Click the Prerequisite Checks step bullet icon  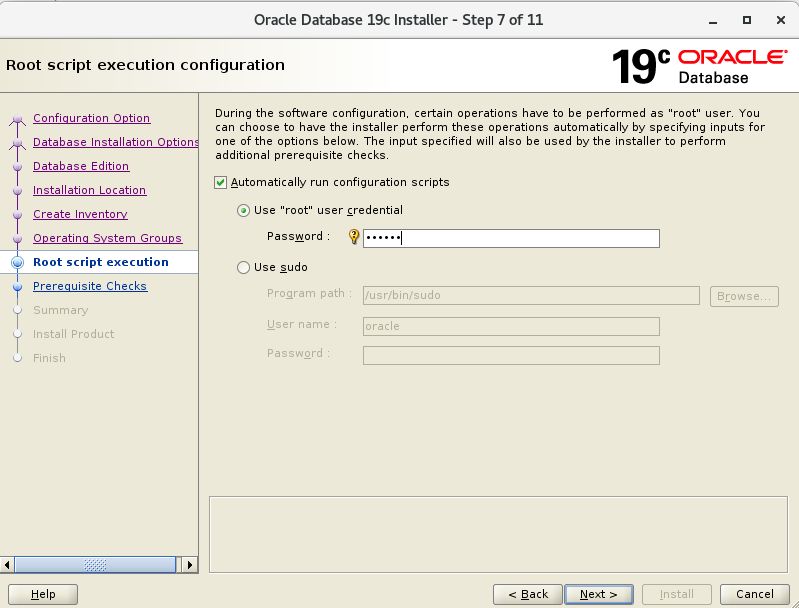[17, 287]
